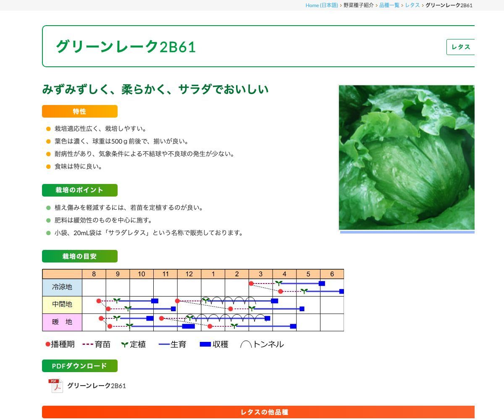The height and width of the screenshot is (420, 504).
Task: Open the PDFダウンロード section header
Action: pyautogui.click(x=79, y=366)
